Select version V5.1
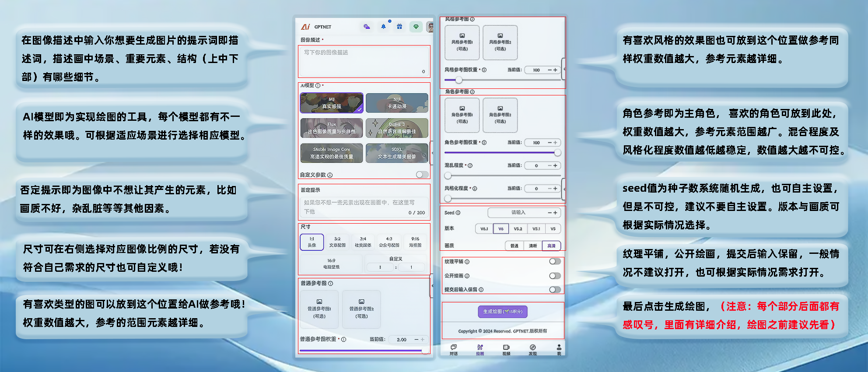This screenshot has height=372, width=868. [x=536, y=228]
